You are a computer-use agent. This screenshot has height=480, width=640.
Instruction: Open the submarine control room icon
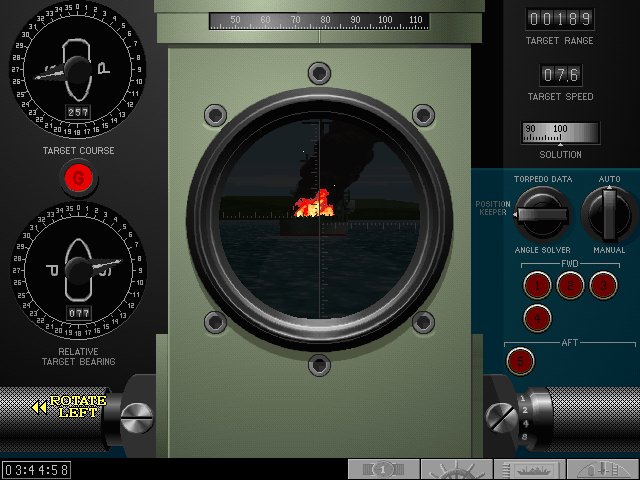coord(603,469)
